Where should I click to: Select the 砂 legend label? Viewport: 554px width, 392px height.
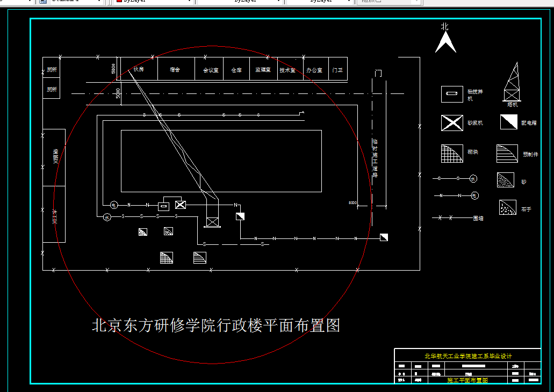pos(523,182)
